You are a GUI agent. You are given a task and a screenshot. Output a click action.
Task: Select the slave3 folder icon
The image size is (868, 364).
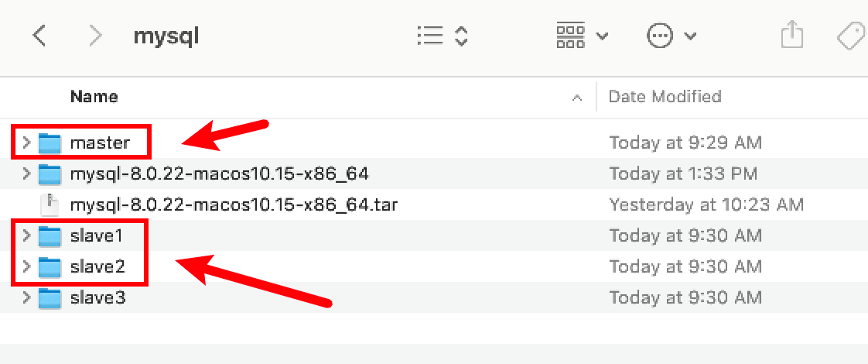click(50, 297)
